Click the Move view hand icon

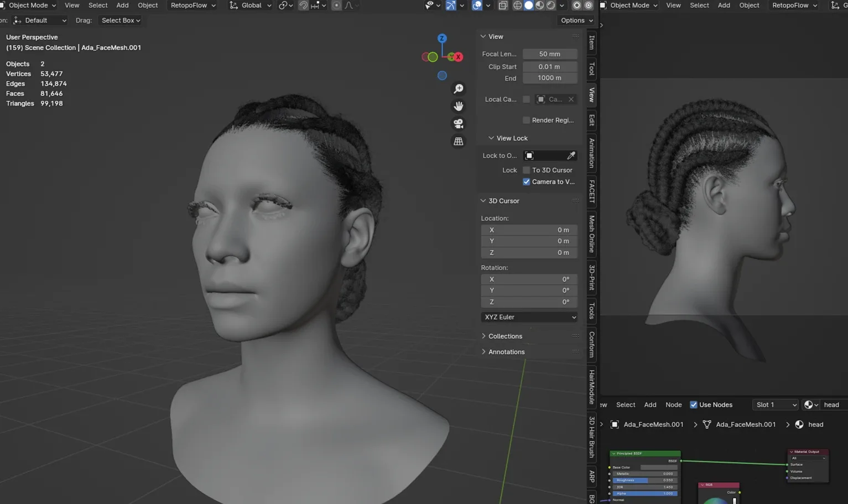459,106
